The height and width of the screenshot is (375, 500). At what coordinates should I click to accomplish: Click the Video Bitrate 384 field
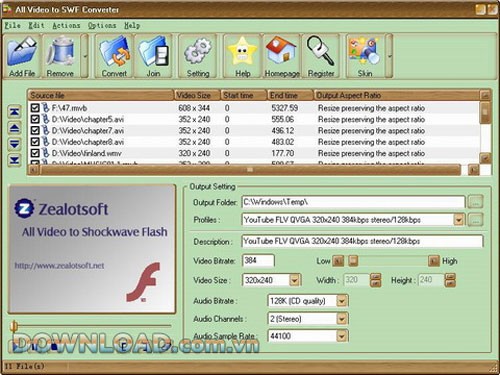coord(258,260)
